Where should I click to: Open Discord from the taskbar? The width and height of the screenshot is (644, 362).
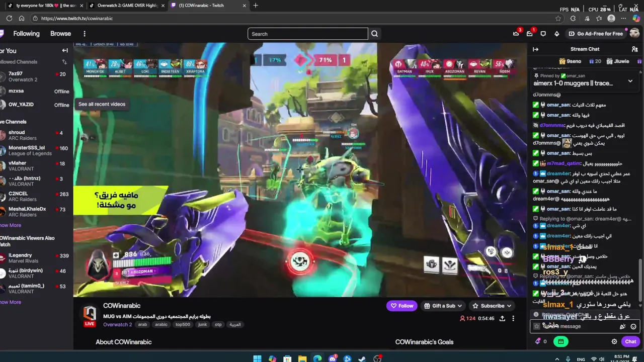333,358
